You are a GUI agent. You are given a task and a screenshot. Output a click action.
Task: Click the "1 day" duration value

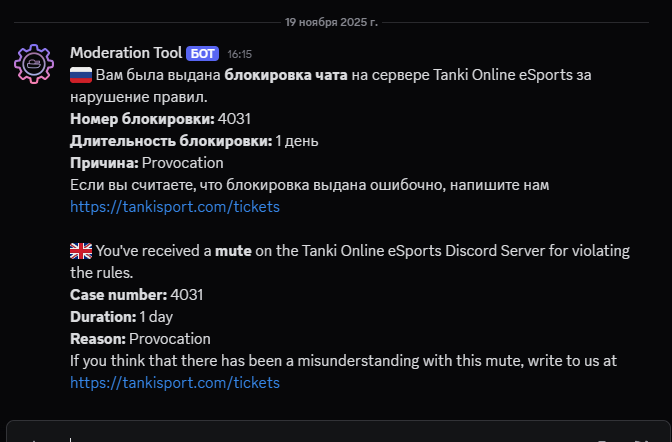(156, 317)
